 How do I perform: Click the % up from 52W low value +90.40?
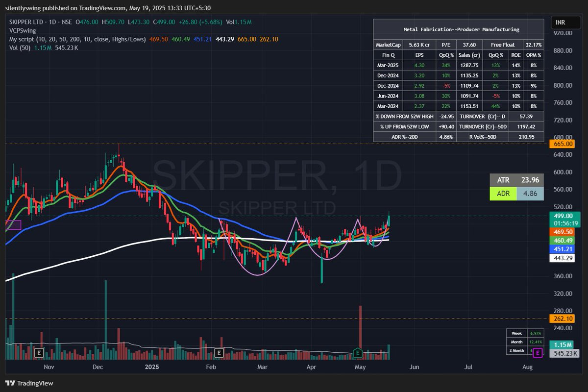click(446, 127)
